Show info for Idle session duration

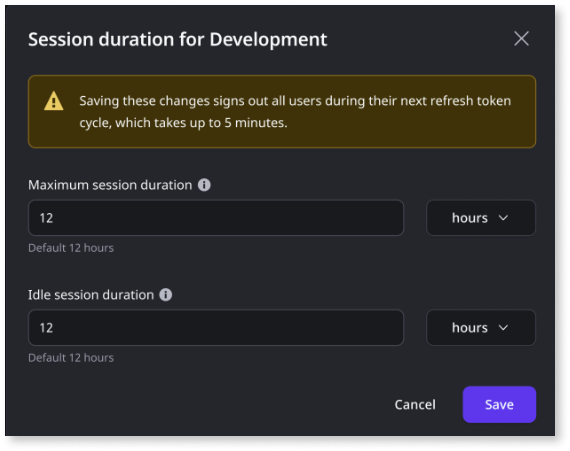click(166, 295)
